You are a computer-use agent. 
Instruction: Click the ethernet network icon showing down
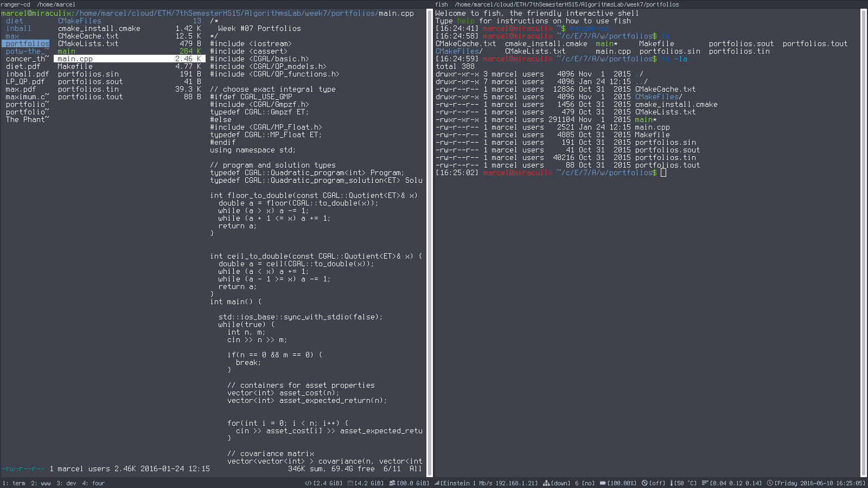(x=546, y=483)
